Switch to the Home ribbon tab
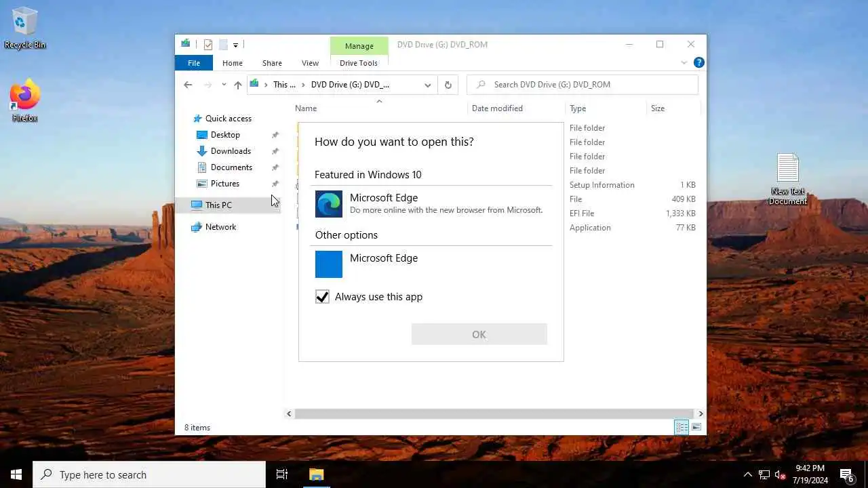The width and height of the screenshot is (868, 488). (233, 63)
